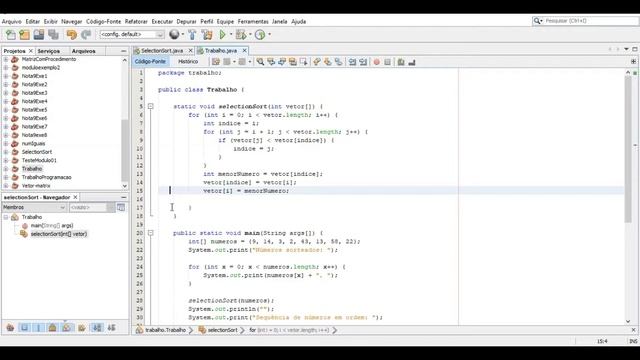This screenshot has height=360, width=640.
Task: Click the globe browser icon in toolbar
Action: click(x=174, y=35)
